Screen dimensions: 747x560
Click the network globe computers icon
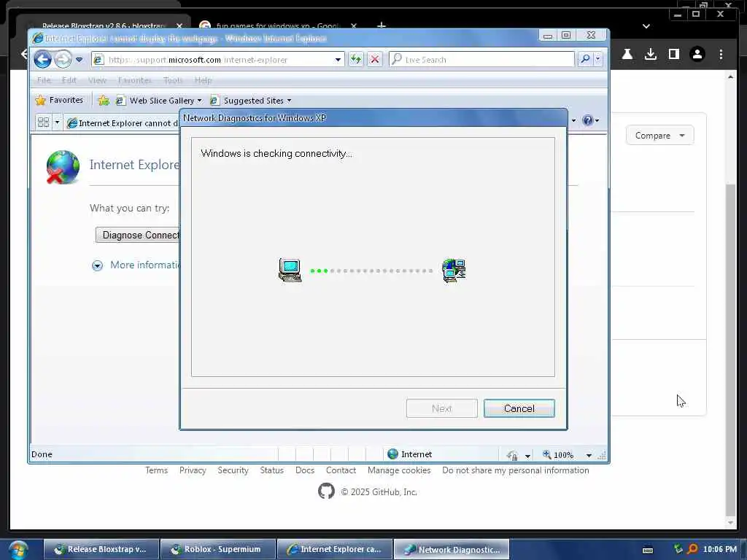point(454,271)
